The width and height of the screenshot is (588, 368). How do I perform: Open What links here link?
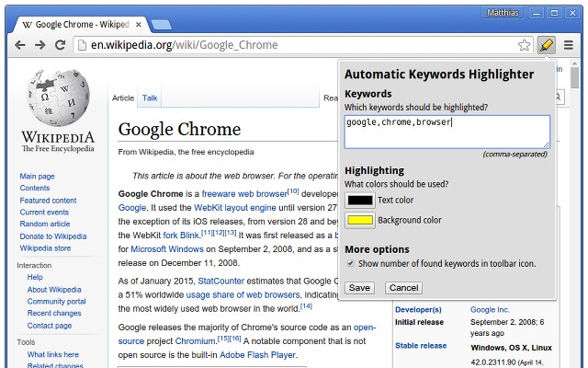(53, 354)
